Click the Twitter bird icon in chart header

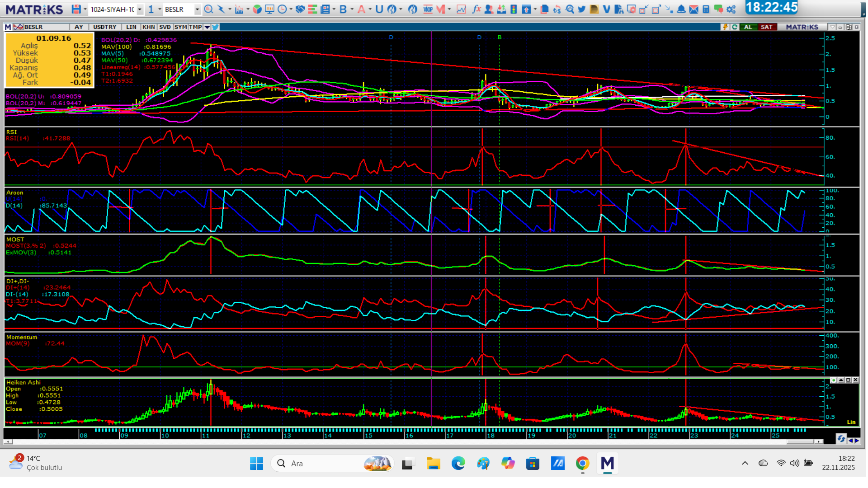(216, 27)
